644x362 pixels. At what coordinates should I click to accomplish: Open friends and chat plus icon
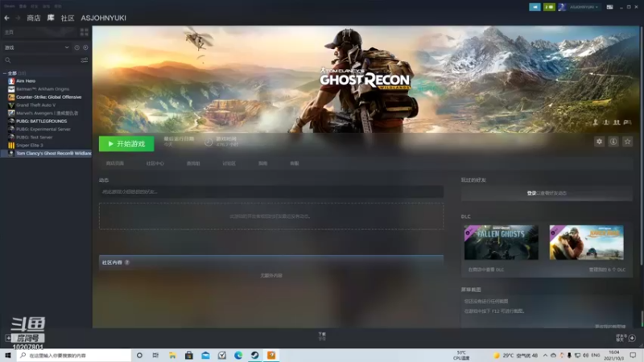632,338
